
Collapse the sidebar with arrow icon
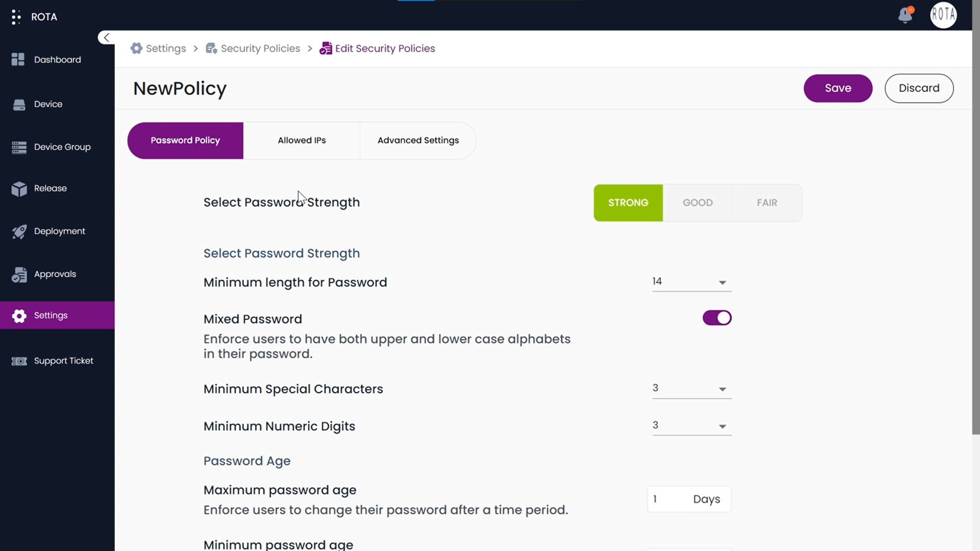106,38
